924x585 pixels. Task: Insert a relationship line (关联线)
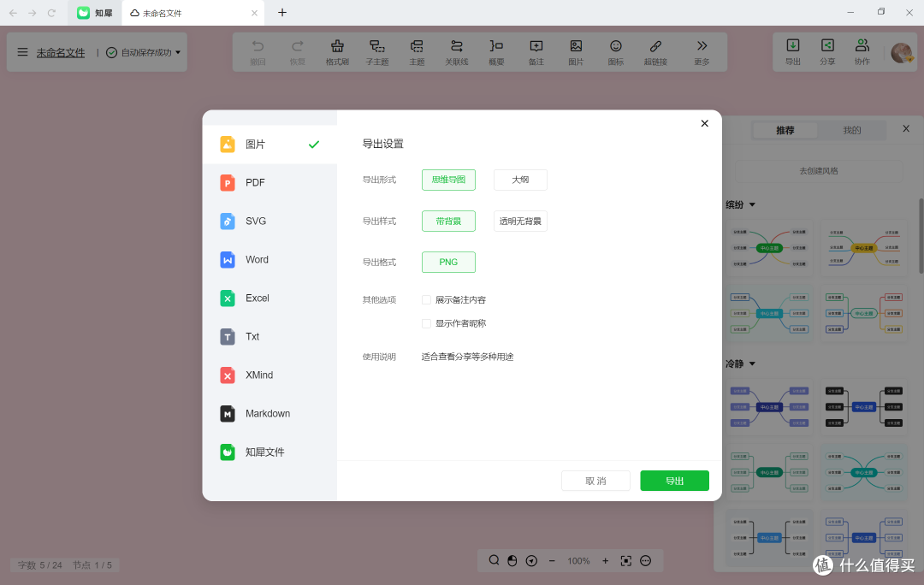(x=457, y=52)
